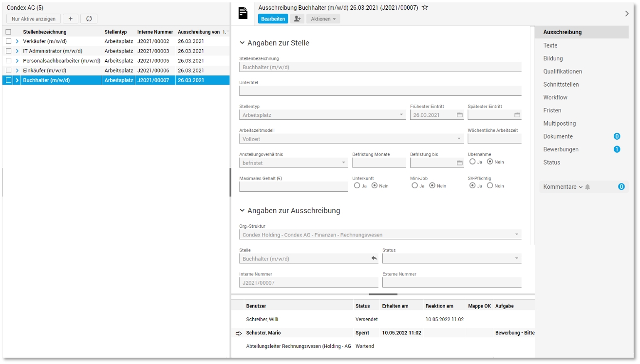Click the vertical splitter handle between the panels
Image resolution: width=640 pixels, height=364 pixels.
coord(230,182)
